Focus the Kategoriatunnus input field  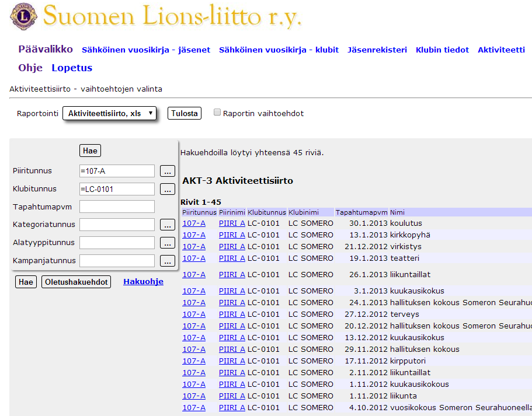pyautogui.click(x=117, y=225)
